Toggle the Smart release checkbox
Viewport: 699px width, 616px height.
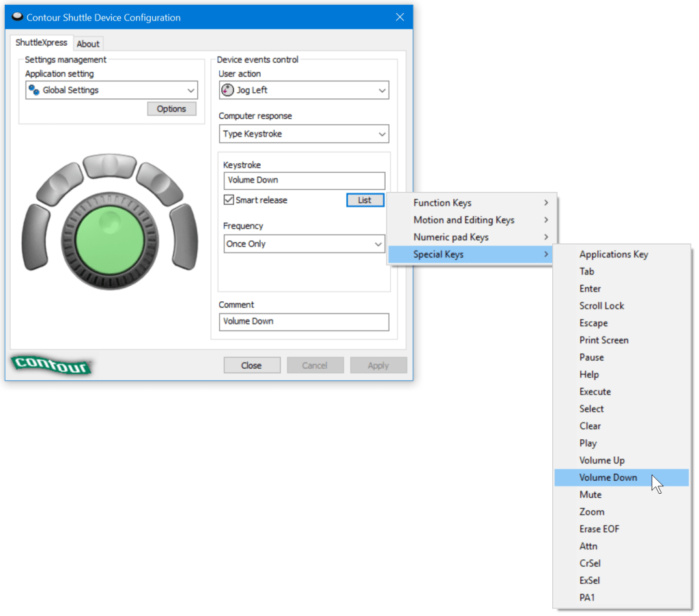[227, 200]
